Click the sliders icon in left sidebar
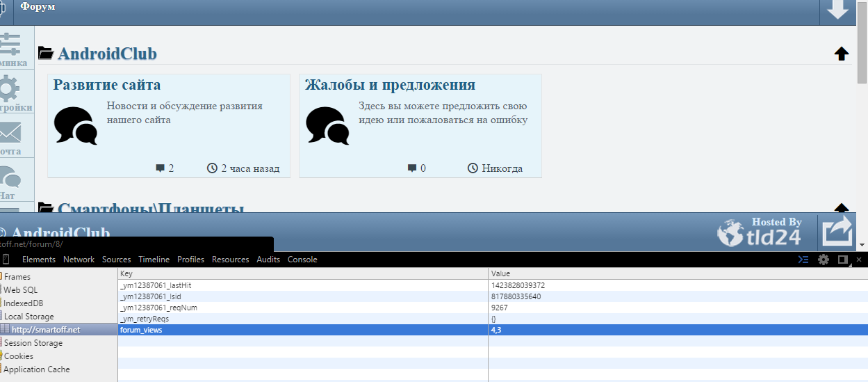The image size is (868, 382). pos(8,44)
